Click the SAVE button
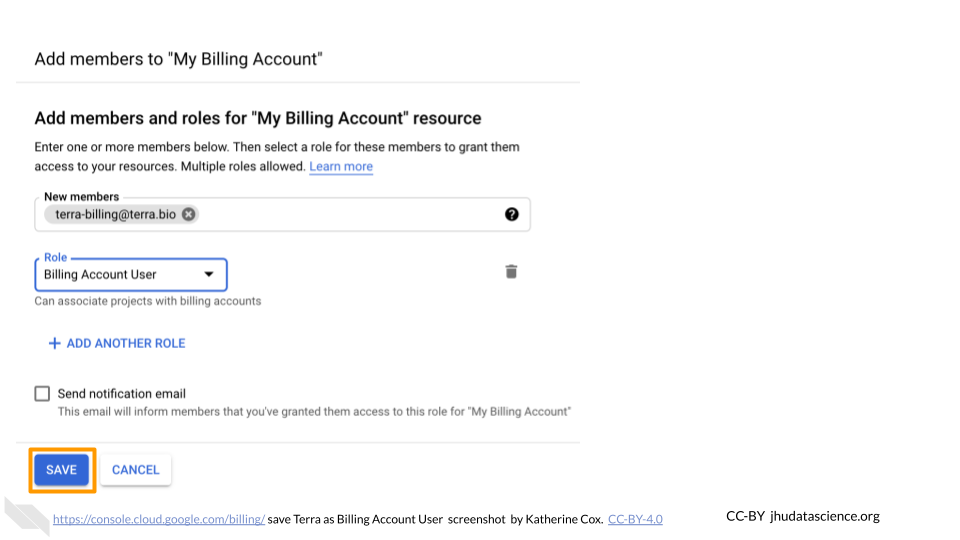The image size is (960, 540). (61, 470)
